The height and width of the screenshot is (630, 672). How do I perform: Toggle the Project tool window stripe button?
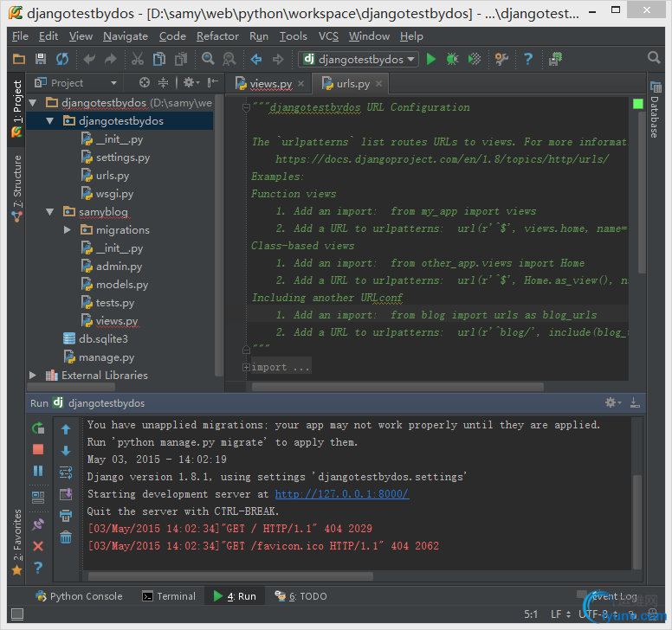[16, 109]
